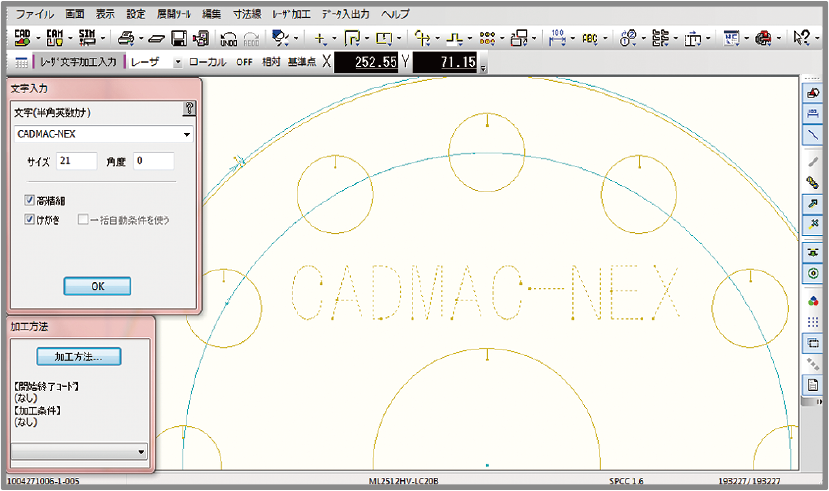Click the blue dot grid sidebar icon
The height and width of the screenshot is (491, 829).
click(813, 322)
